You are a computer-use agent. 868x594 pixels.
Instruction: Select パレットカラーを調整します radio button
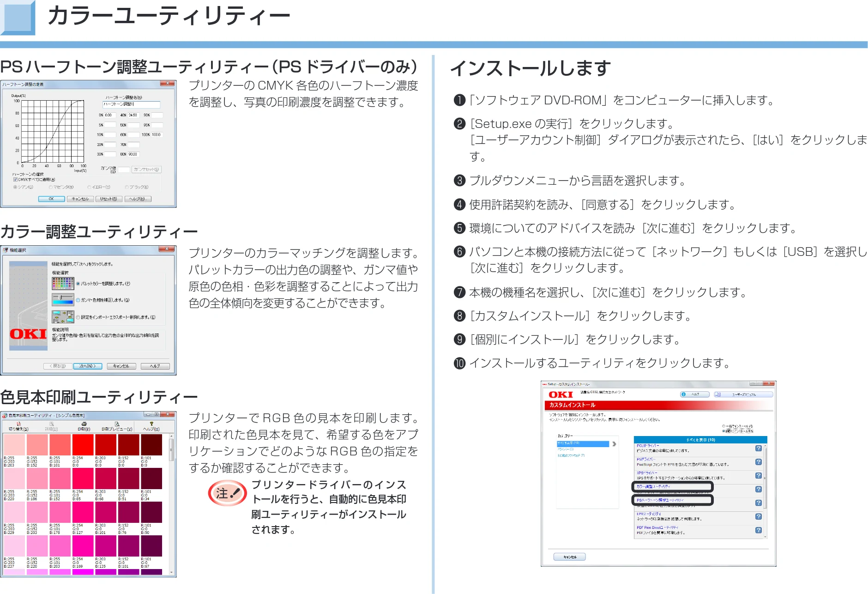(x=78, y=284)
